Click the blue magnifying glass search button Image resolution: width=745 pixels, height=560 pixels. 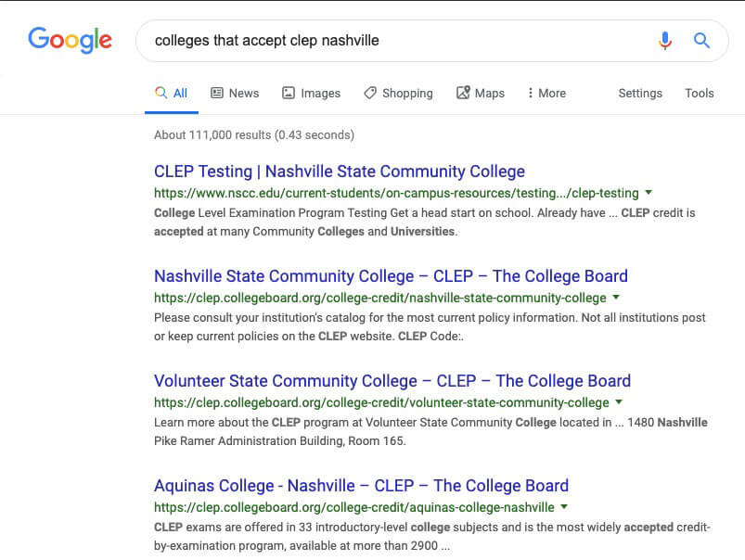coord(701,41)
